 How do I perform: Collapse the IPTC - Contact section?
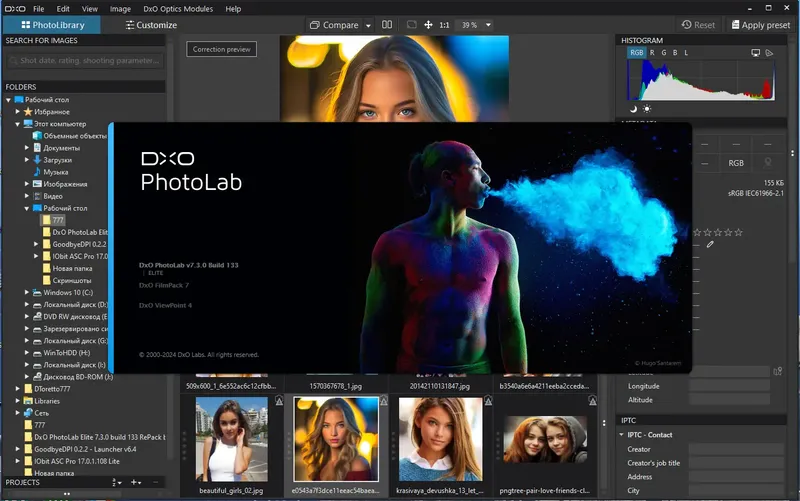point(621,435)
